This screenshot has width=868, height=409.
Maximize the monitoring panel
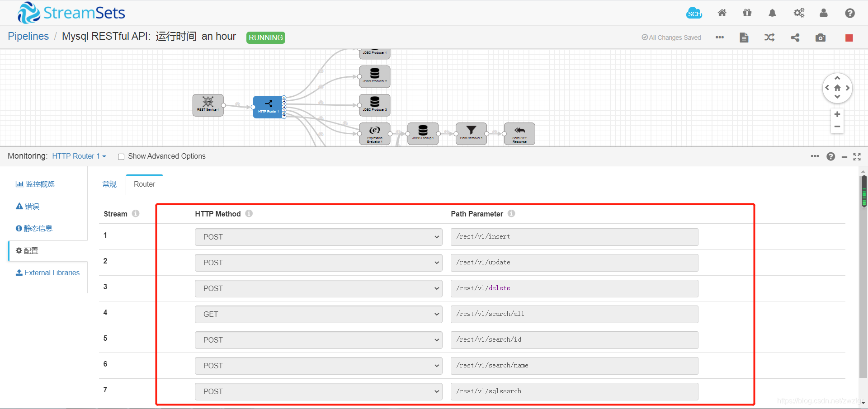pos(857,156)
